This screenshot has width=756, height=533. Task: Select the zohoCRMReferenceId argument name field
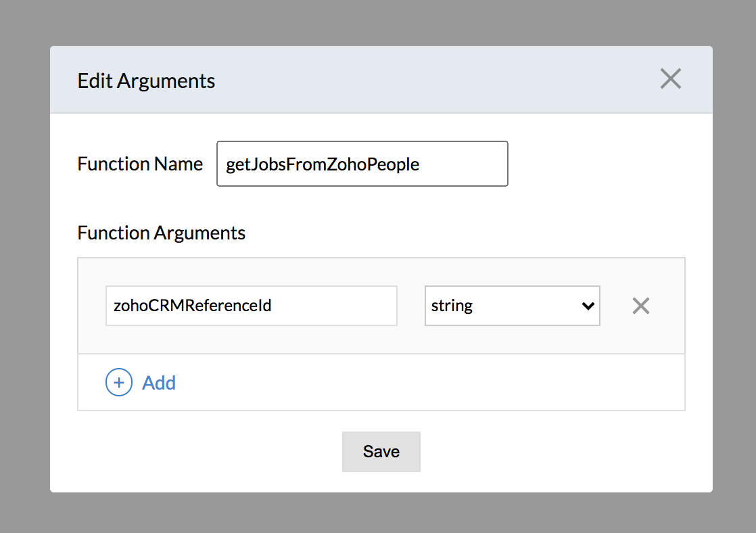point(251,306)
